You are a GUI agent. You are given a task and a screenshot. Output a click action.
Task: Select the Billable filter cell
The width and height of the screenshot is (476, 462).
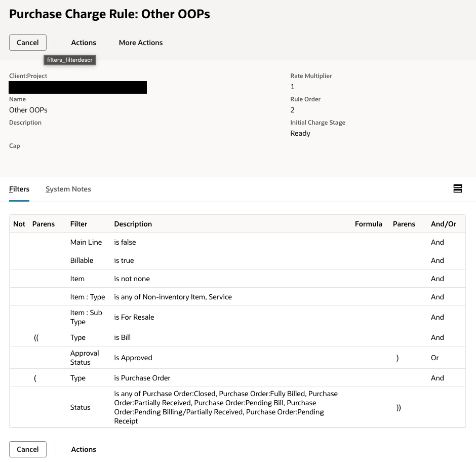(82, 260)
